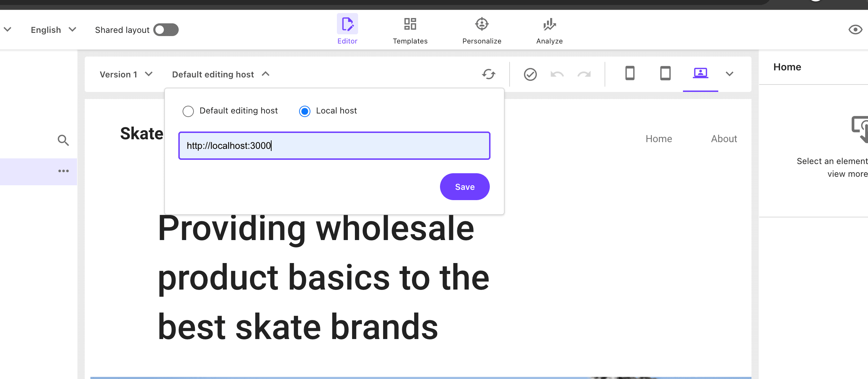Select the desktop device preview icon

click(x=700, y=73)
